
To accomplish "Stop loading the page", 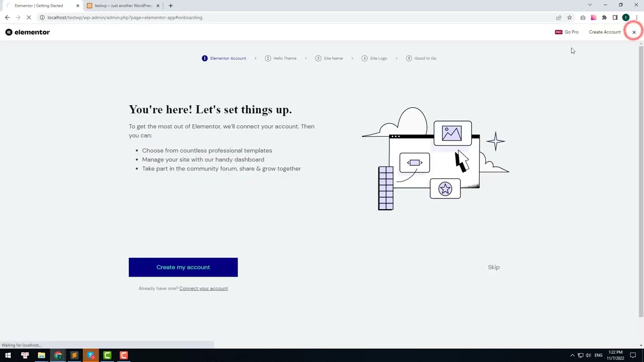I will (x=29, y=18).
